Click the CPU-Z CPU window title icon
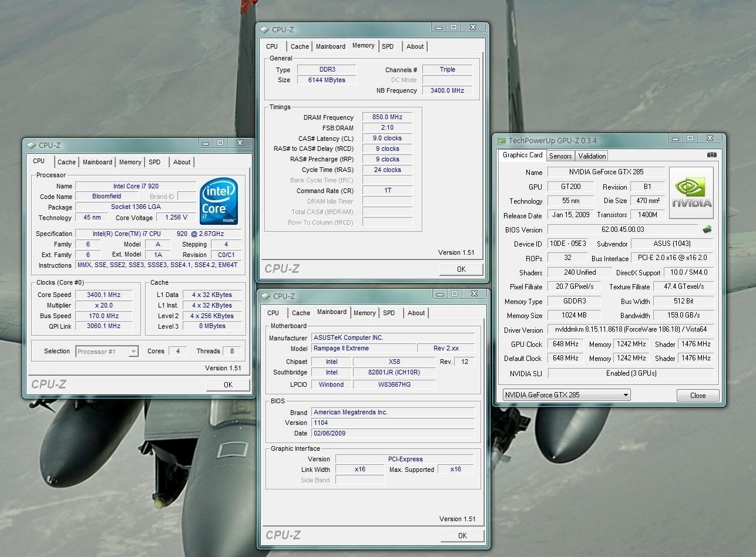 [x=32, y=145]
